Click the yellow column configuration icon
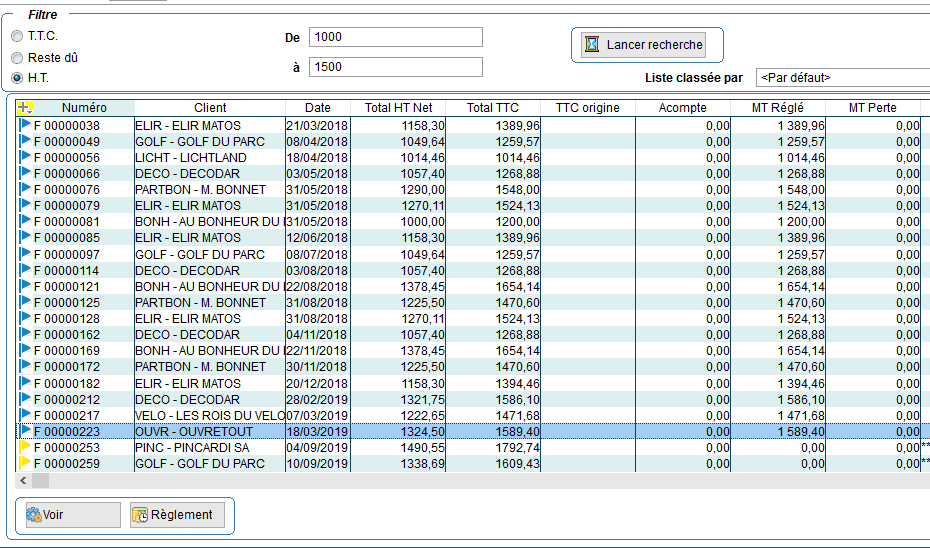Image resolution: width=930 pixels, height=548 pixels. tap(24, 108)
